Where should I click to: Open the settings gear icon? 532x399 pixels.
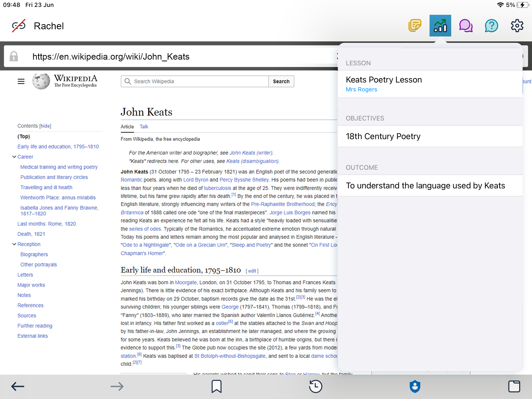point(517,26)
